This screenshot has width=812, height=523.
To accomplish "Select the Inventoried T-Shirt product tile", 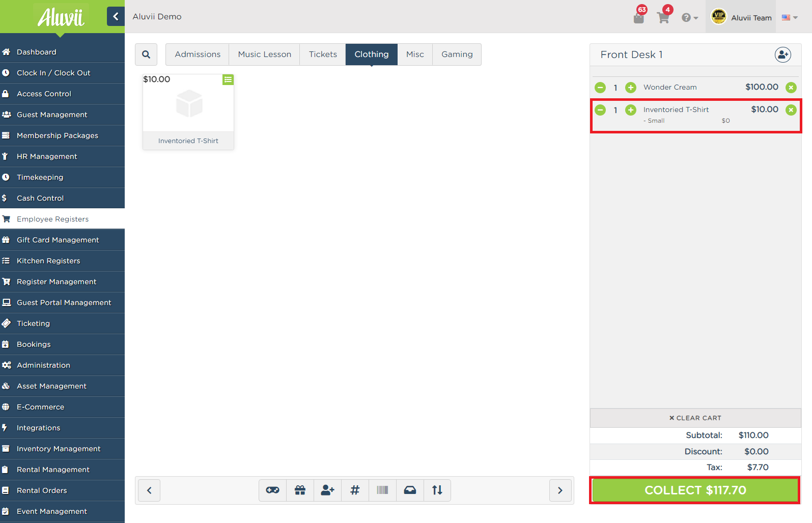I will click(x=188, y=112).
